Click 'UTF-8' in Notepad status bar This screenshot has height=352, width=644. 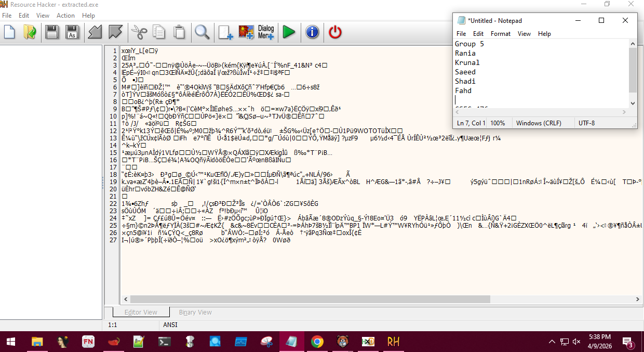pos(587,123)
